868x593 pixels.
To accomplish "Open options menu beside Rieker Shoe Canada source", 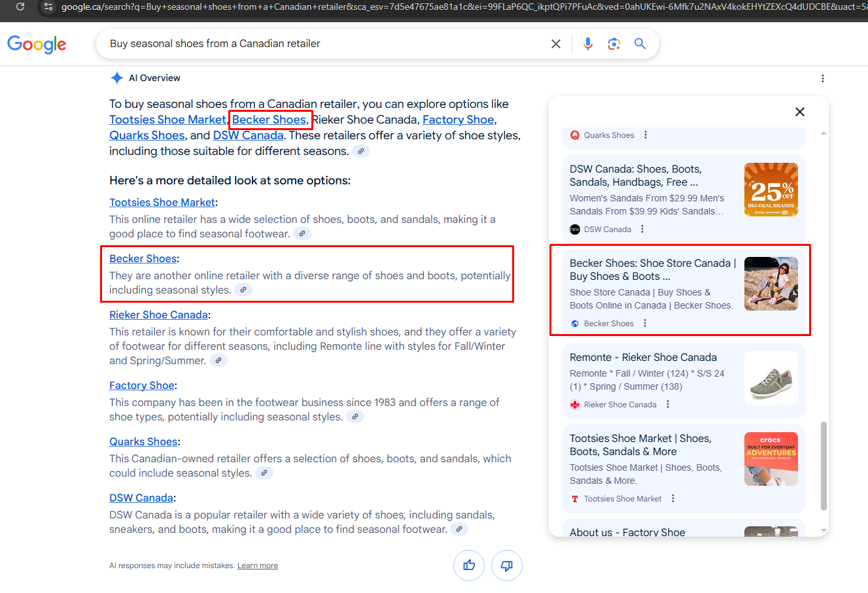I will tap(668, 404).
